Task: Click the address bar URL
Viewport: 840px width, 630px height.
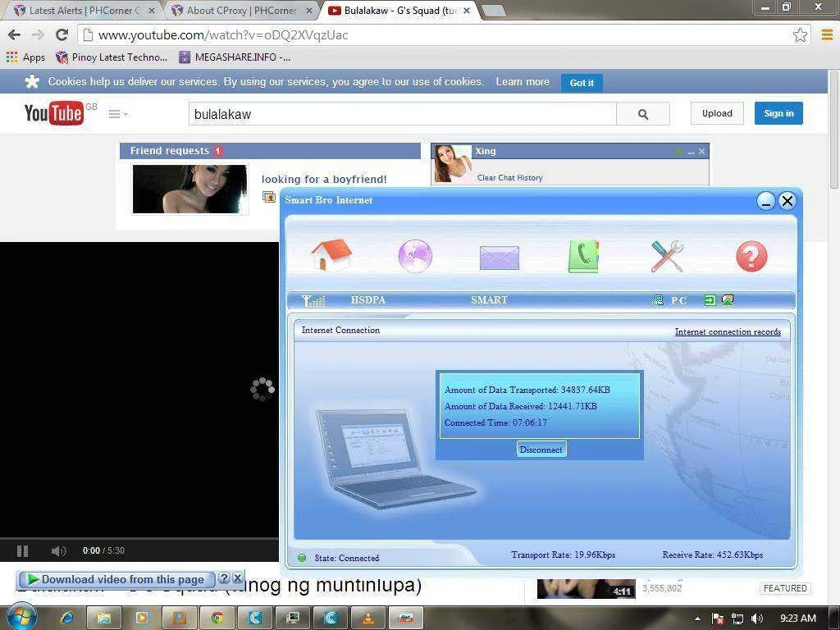Action: pyautogui.click(x=223, y=35)
